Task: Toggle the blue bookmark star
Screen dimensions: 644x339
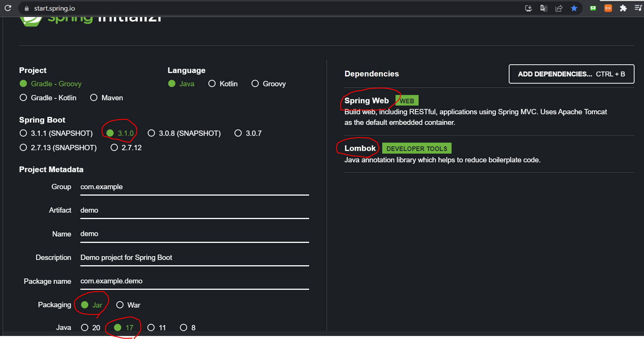Action: [x=574, y=8]
